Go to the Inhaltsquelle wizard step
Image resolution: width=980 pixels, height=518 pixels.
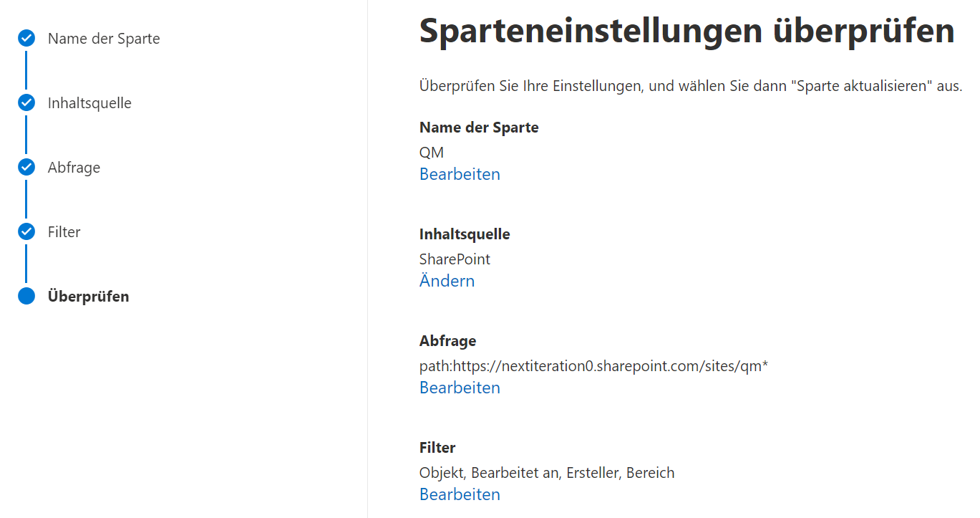click(89, 103)
